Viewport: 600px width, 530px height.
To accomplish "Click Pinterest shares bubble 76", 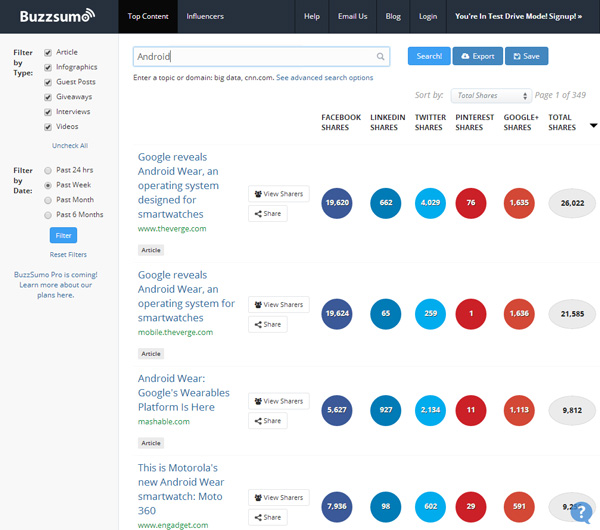I will pos(471,203).
